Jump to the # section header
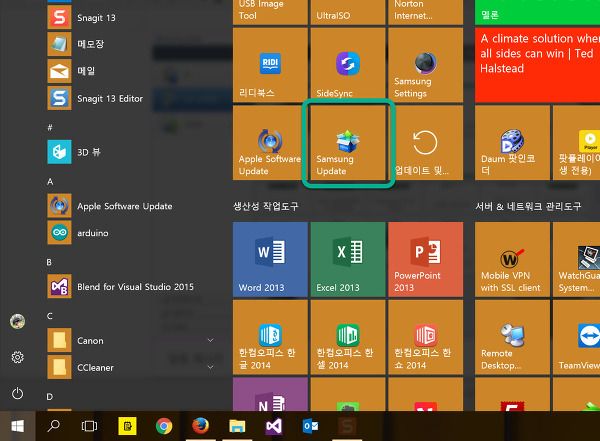The height and width of the screenshot is (441, 600). point(50,127)
